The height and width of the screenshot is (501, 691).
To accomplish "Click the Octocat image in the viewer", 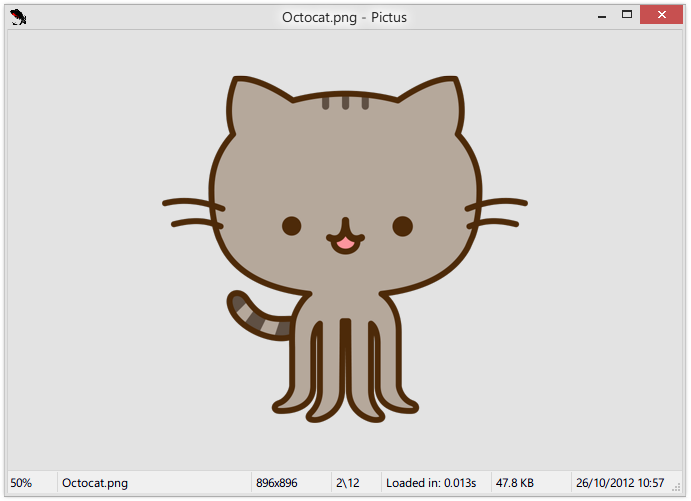I will pos(345,249).
